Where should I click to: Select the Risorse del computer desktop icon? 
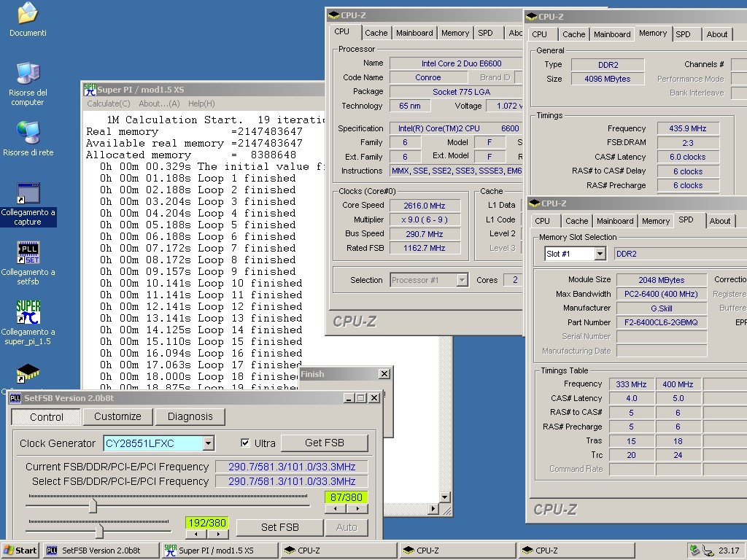coord(28,74)
